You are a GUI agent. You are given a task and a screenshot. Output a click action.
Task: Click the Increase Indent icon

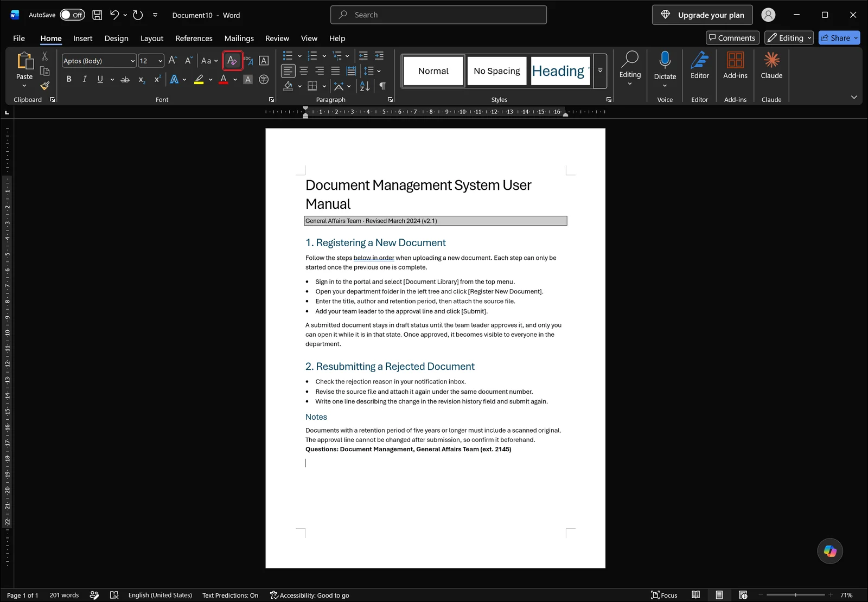379,56
